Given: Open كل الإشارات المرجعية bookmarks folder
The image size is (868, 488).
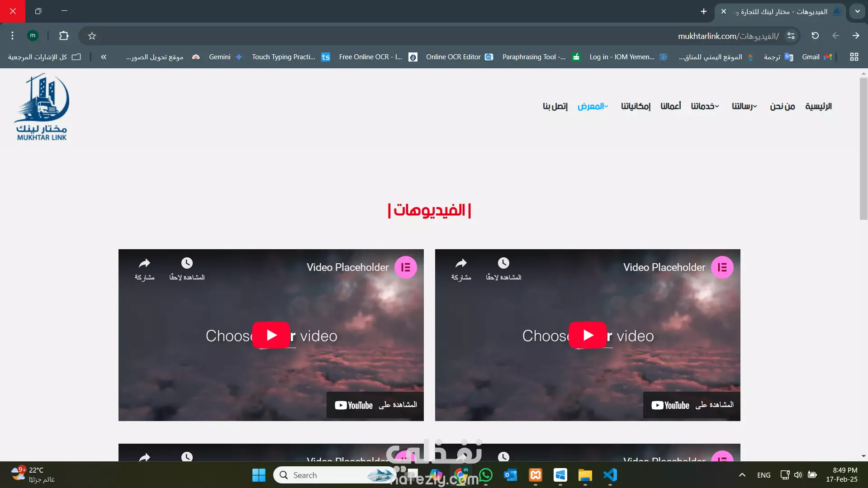Looking at the screenshot, I should click(44, 57).
